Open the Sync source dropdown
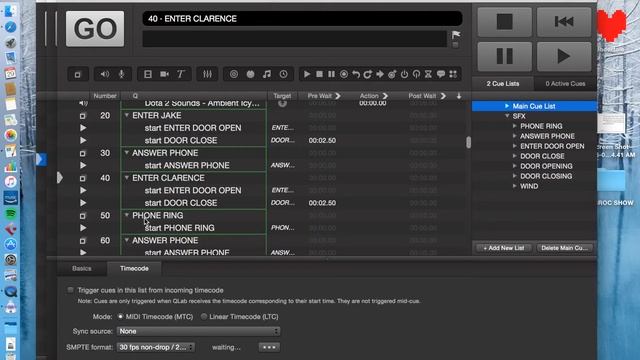 pyautogui.click(x=199, y=331)
